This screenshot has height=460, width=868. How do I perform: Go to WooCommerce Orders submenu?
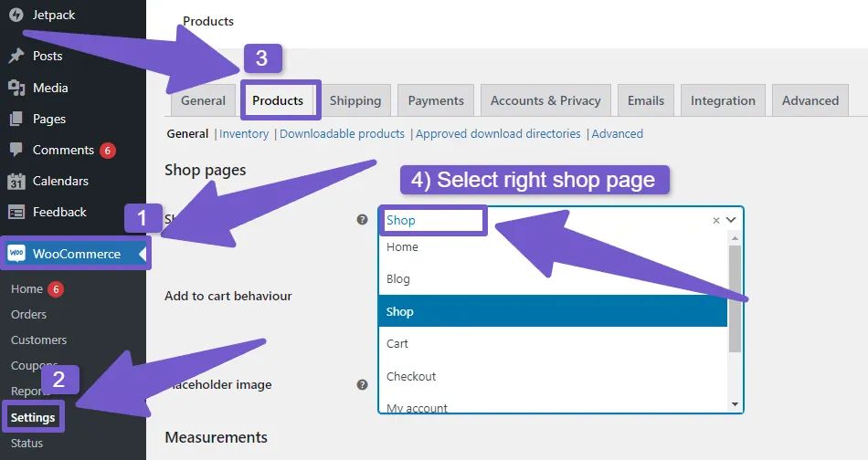pos(29,315)
